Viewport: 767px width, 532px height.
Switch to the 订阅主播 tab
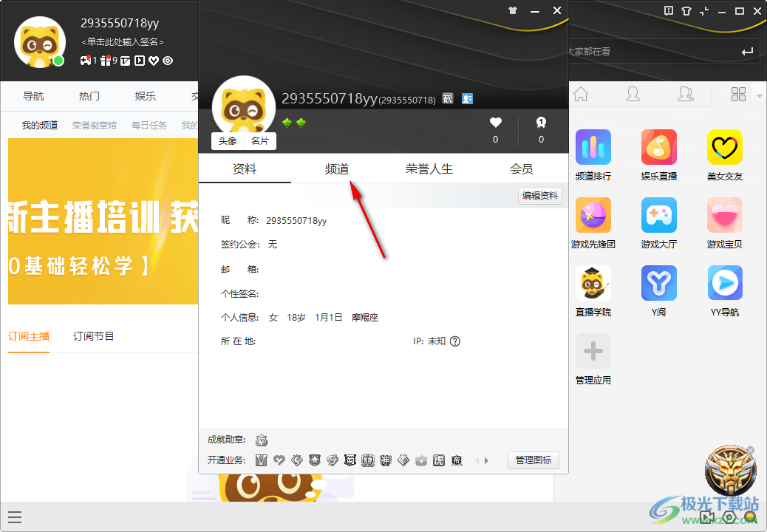click(x=29, y=336)
